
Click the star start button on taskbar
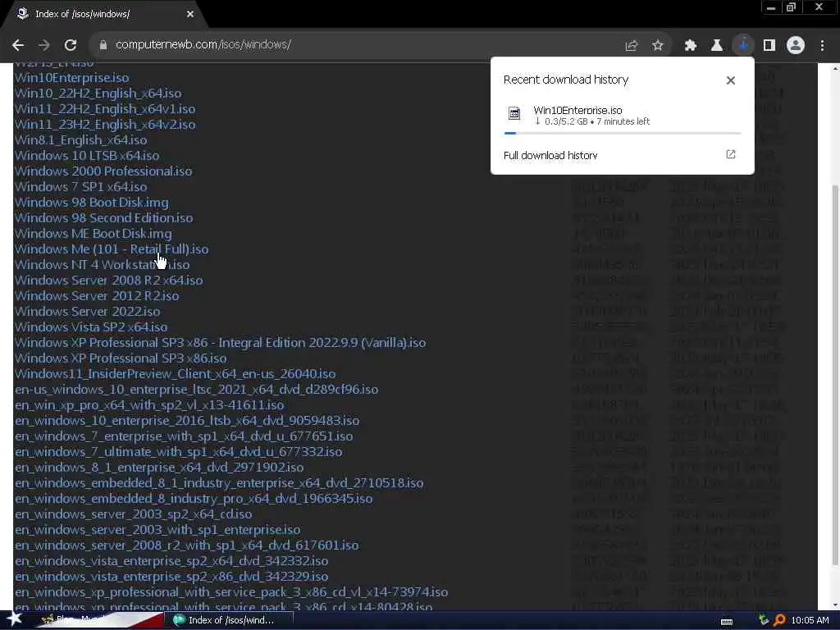(13, 619)
